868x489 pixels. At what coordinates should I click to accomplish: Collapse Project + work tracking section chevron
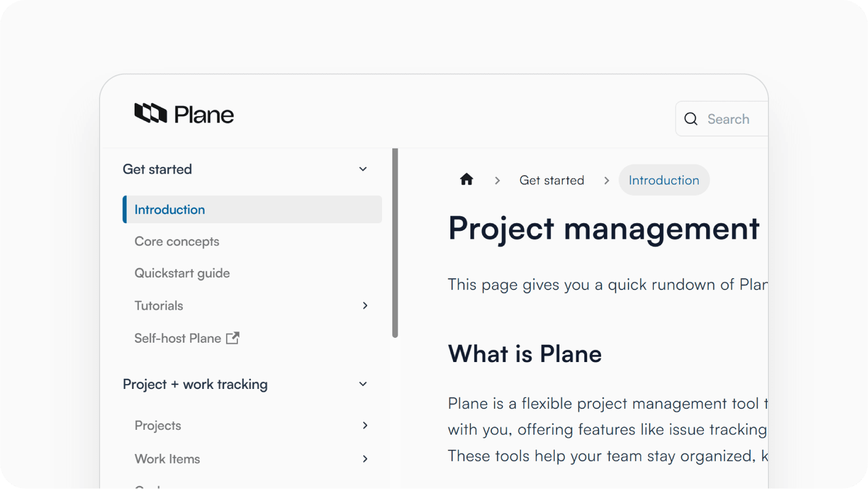coord(363,384)
